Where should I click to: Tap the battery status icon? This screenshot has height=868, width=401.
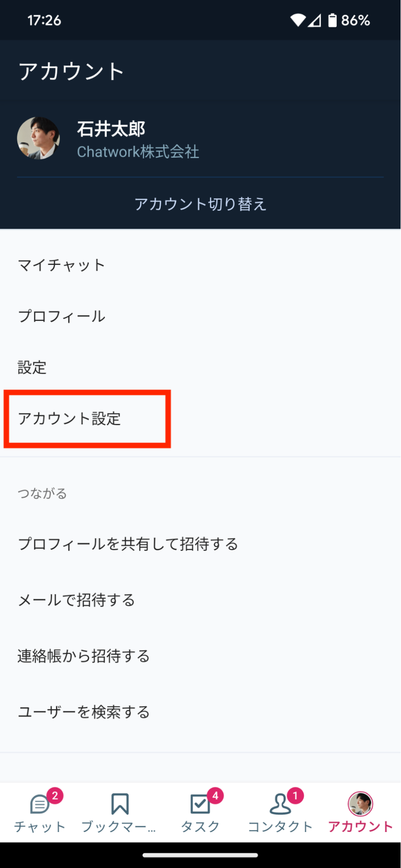[x=332, y=20]
